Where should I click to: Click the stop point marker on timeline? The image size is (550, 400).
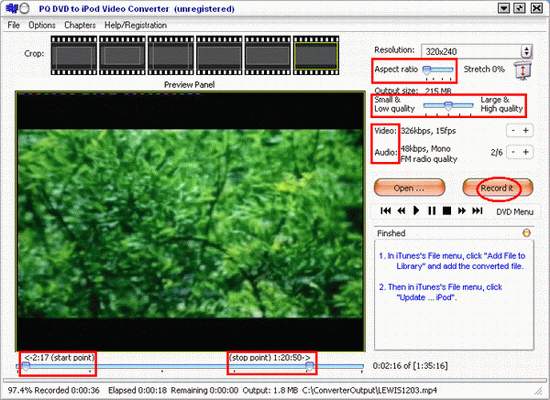(x=309, y=366)
